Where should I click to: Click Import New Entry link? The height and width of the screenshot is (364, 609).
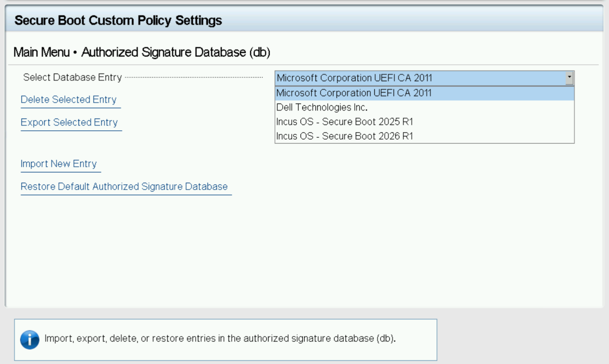pos(58,164)
